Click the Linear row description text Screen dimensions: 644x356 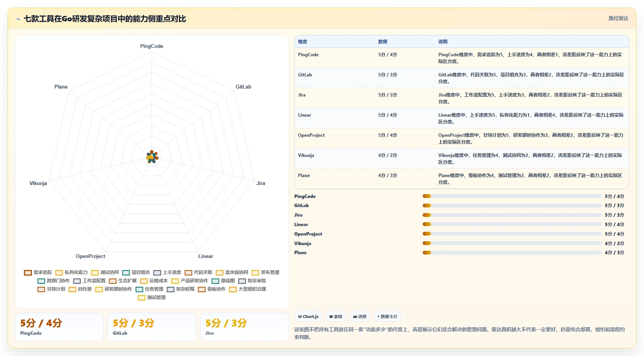(x=531, y=119)
